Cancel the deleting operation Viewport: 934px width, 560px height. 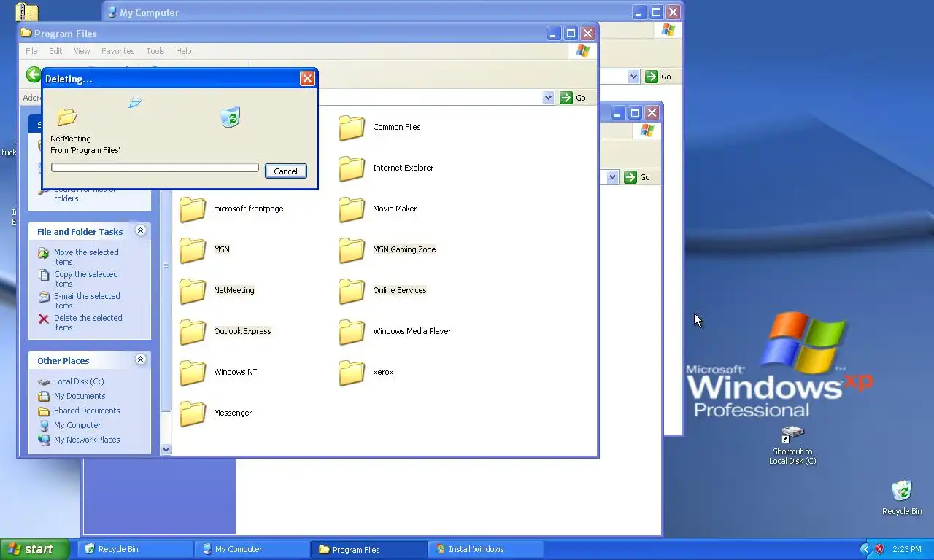coord(285,171)
